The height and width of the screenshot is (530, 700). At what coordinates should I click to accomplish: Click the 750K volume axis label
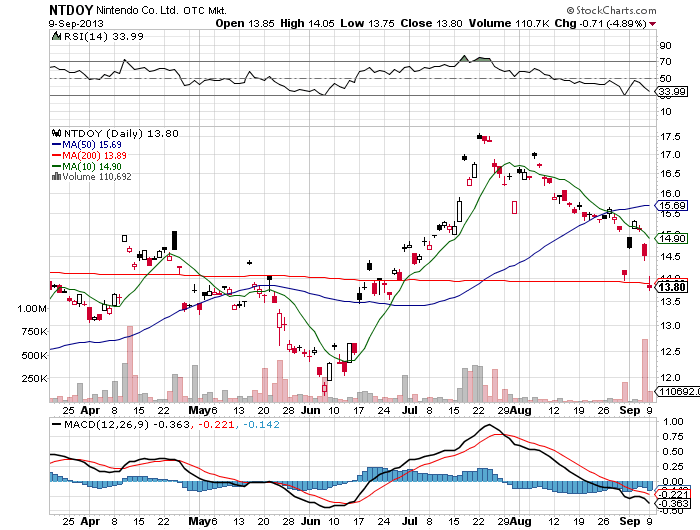tap(34, 332)
